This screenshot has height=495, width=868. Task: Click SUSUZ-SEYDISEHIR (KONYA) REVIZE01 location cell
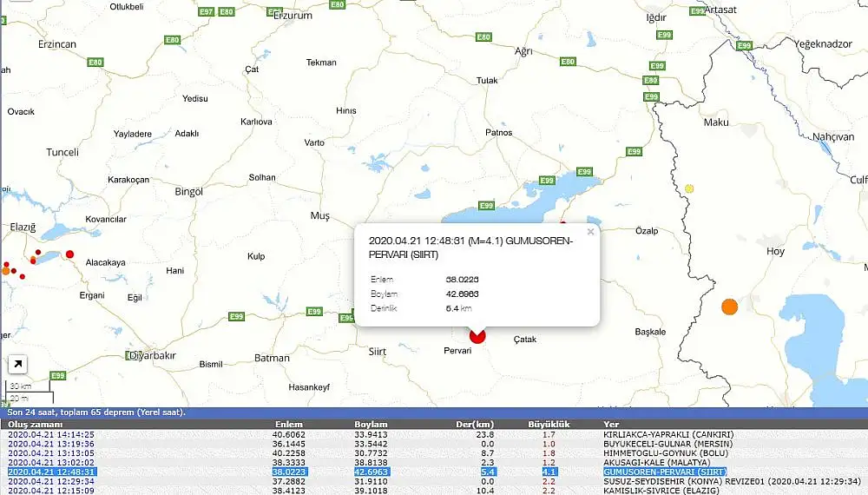[x=733, y=482]
